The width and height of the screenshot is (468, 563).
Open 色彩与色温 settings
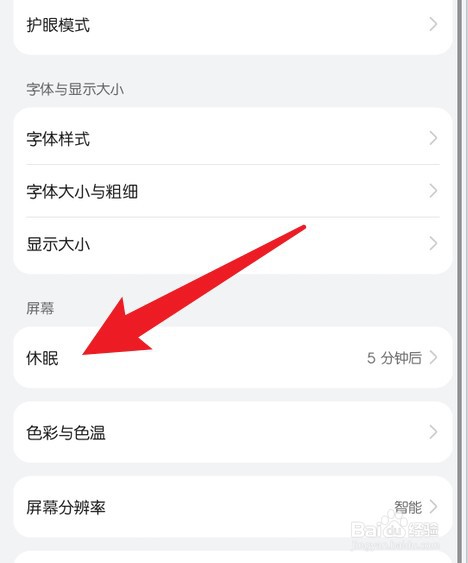pos(232,432)
